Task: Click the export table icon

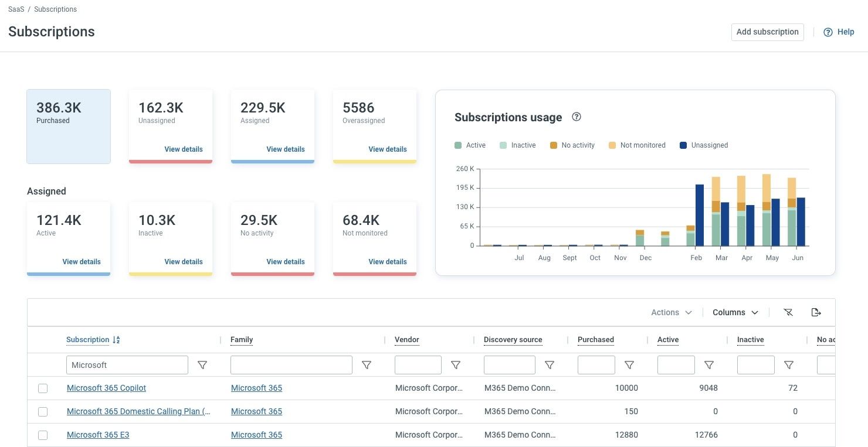Action: point(816,312)
